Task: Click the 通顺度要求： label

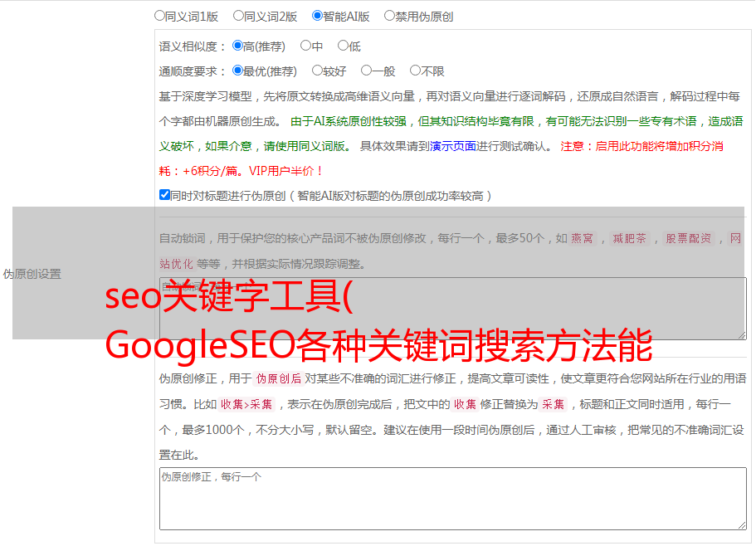Action: (193, 71)
